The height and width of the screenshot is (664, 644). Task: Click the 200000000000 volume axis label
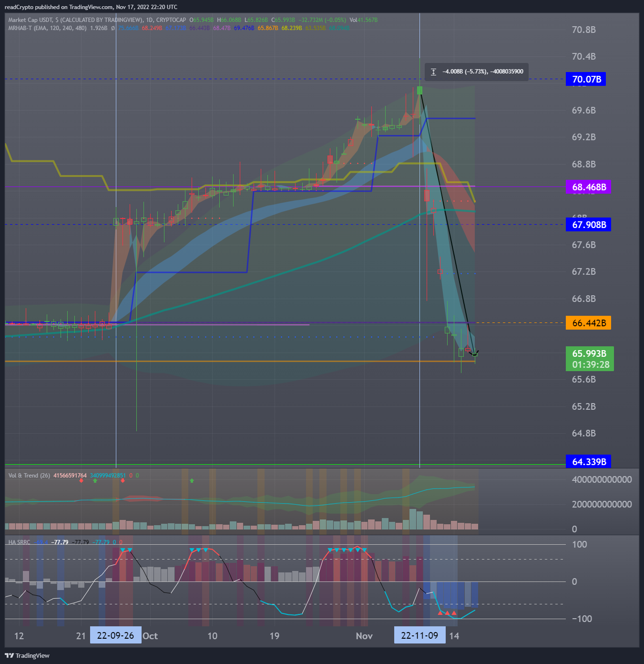tap(602, 504)
